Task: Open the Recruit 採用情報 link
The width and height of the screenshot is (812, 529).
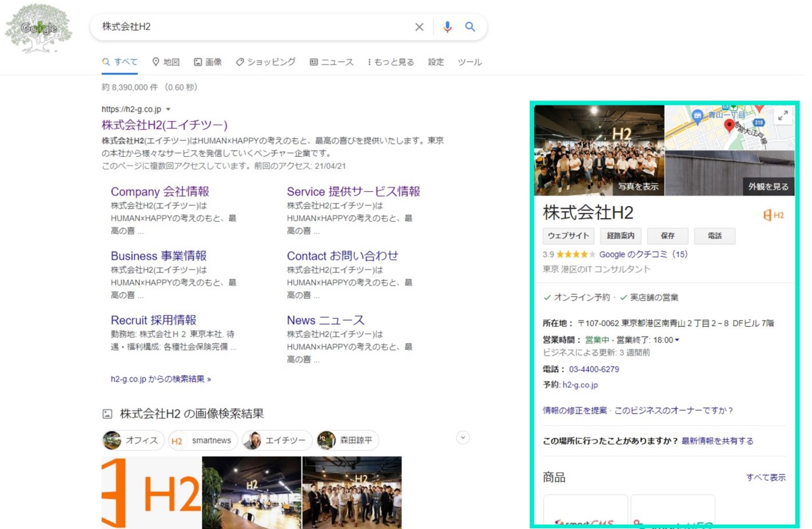Action: 154,320
